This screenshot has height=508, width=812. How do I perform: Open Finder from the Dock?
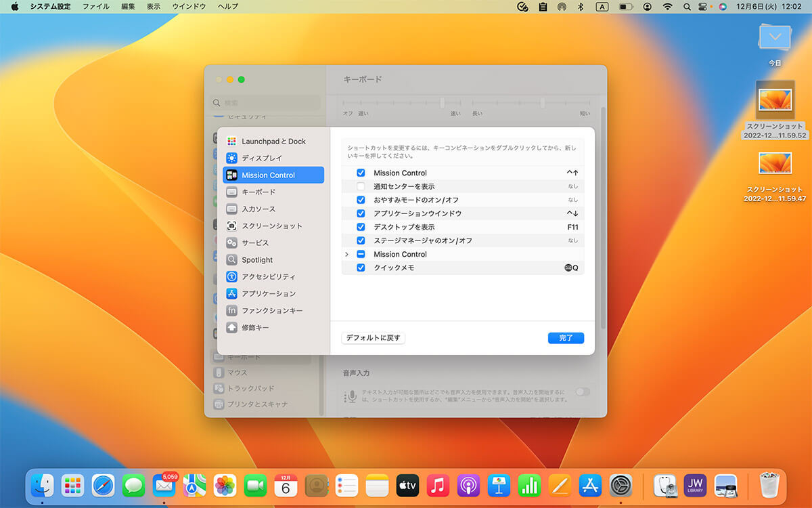(x=43, y=485)
